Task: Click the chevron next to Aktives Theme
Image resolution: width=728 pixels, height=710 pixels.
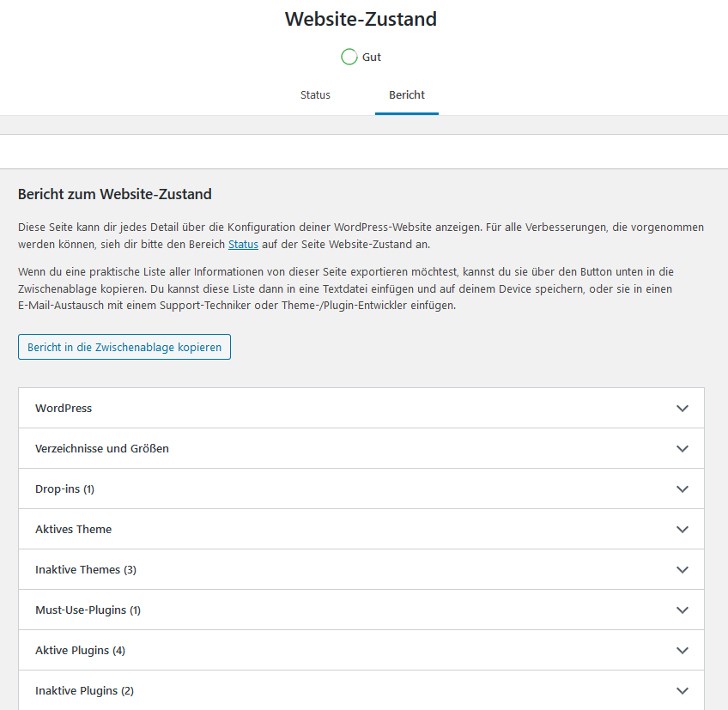Action: point(682,530)
